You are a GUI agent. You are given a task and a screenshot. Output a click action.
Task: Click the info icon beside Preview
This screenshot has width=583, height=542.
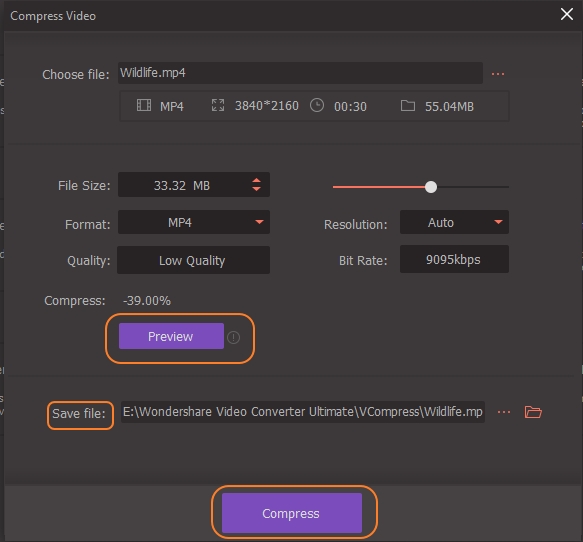(233, 337)
